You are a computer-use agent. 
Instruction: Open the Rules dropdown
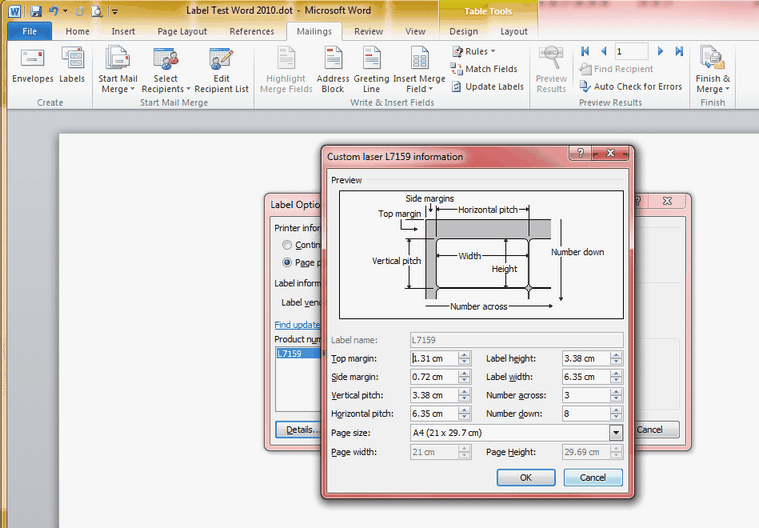473,51
